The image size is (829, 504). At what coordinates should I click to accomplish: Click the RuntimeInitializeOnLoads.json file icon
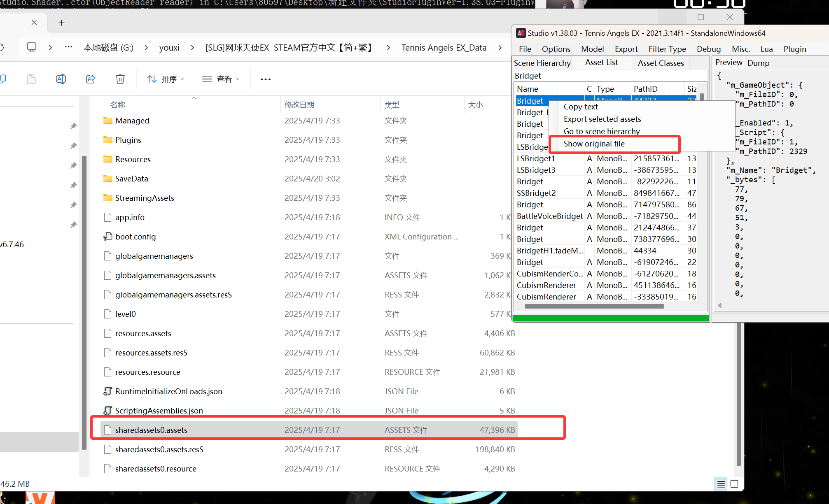[x=108, y=391]
